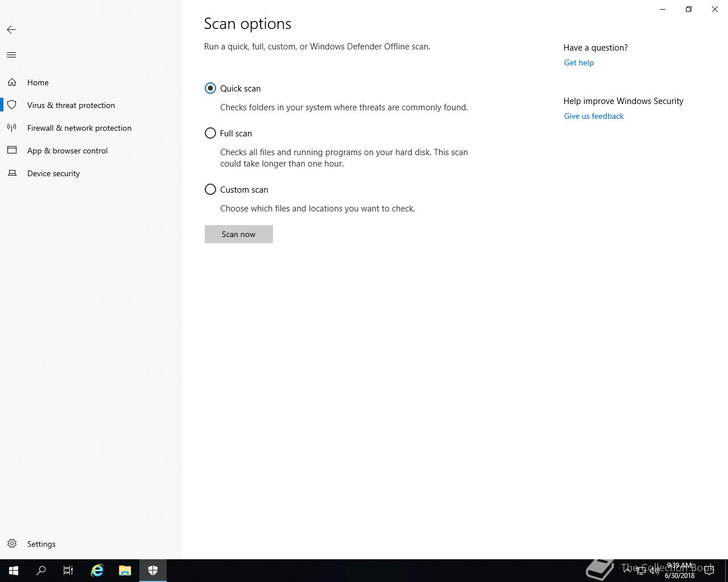Close the Windows Security window
This screenshot has height=582, width=728.
pyautogui.click(x=715, y=9)
